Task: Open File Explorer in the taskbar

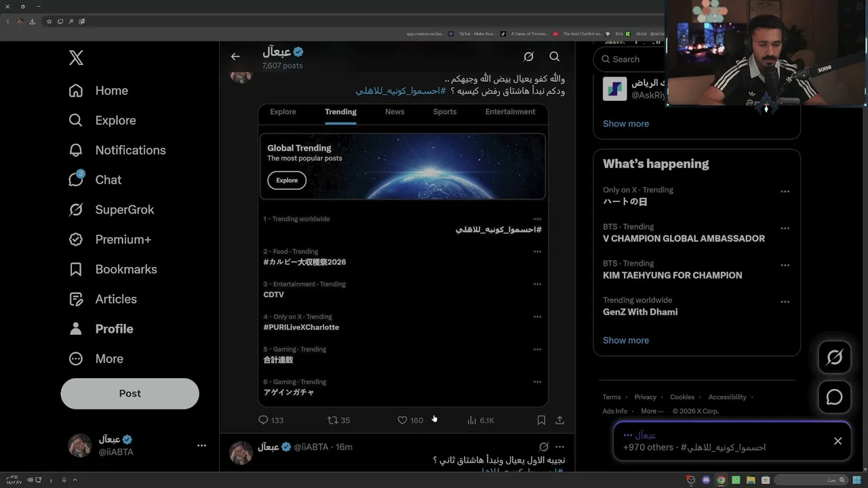Action: (751, 480)
